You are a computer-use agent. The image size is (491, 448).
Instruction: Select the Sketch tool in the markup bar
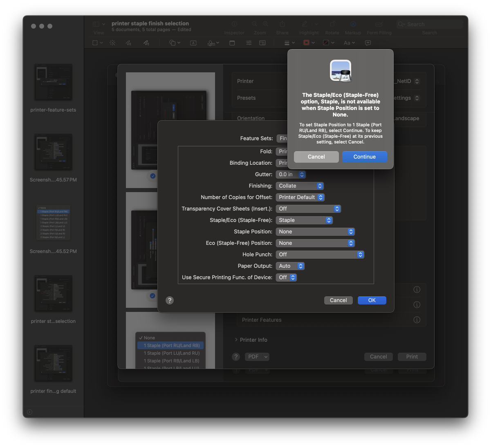point(128,43)
